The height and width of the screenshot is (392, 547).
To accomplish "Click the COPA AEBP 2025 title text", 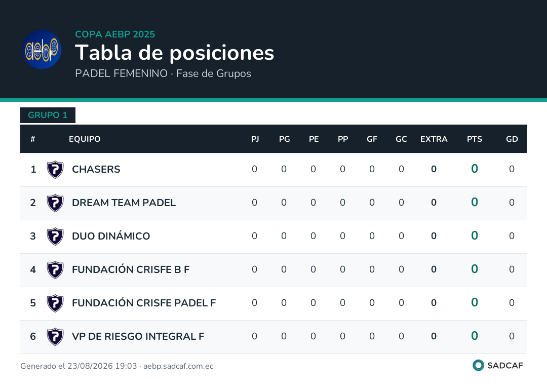I will 115,34.
